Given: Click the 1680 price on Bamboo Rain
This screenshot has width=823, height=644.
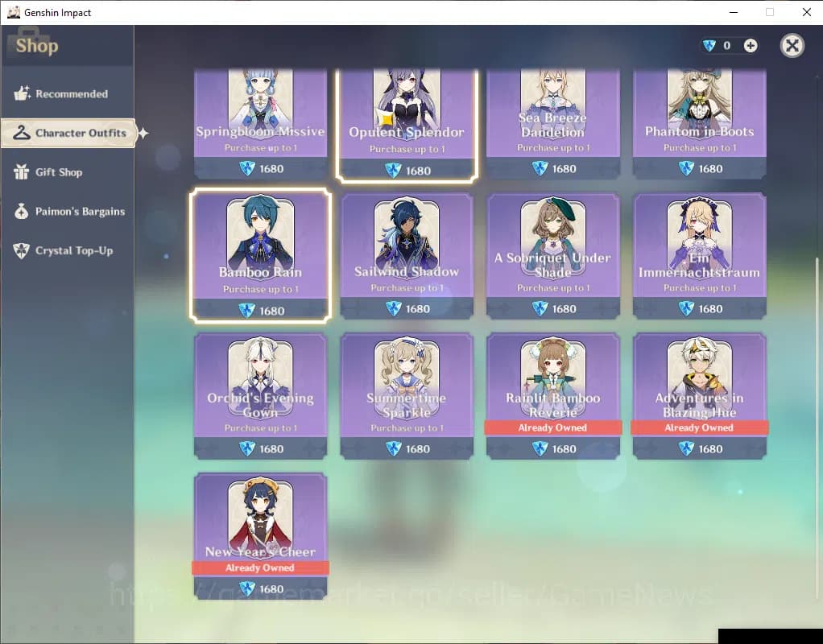Looking at the screenshot, I should (x=272, y=311).
